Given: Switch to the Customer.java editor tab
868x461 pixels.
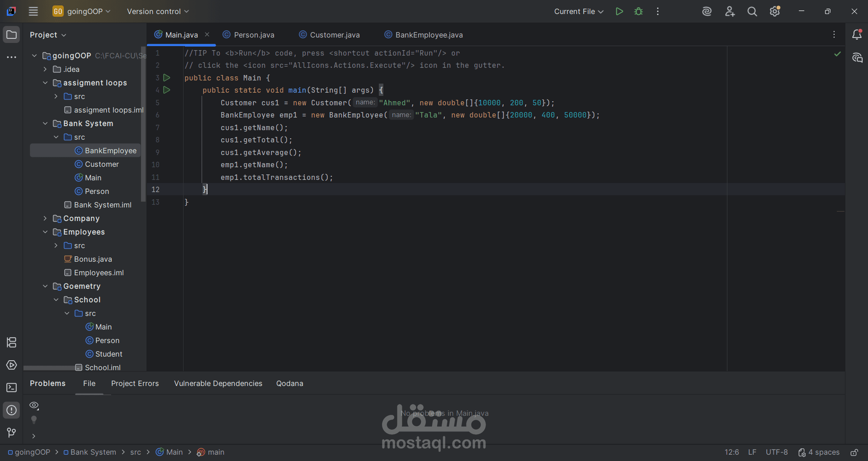Looking at the screenshot, I should click(x=329, y=35).
